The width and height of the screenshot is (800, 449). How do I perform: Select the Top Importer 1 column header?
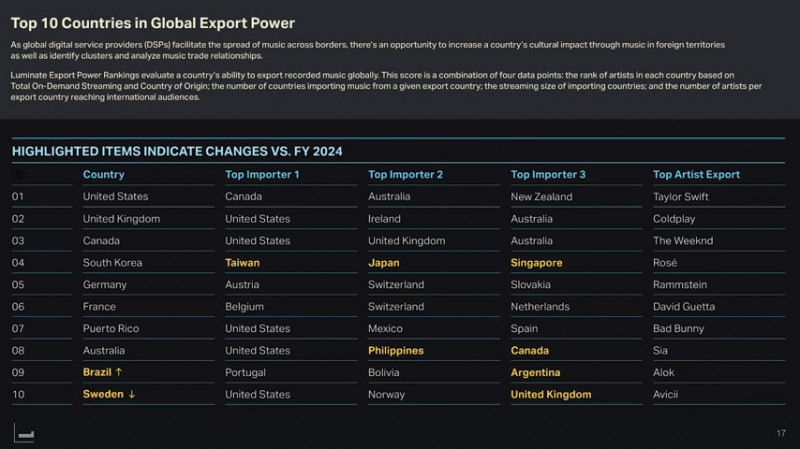pyautogui.click(x=262, y=175)
